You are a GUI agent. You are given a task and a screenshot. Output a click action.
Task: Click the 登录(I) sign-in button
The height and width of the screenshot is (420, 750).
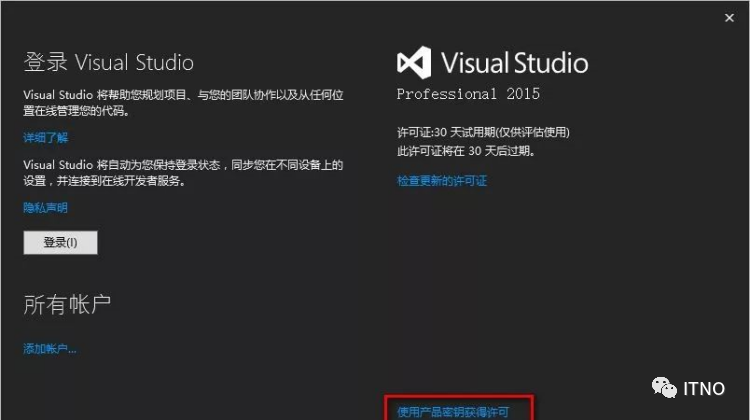[60, 243]
